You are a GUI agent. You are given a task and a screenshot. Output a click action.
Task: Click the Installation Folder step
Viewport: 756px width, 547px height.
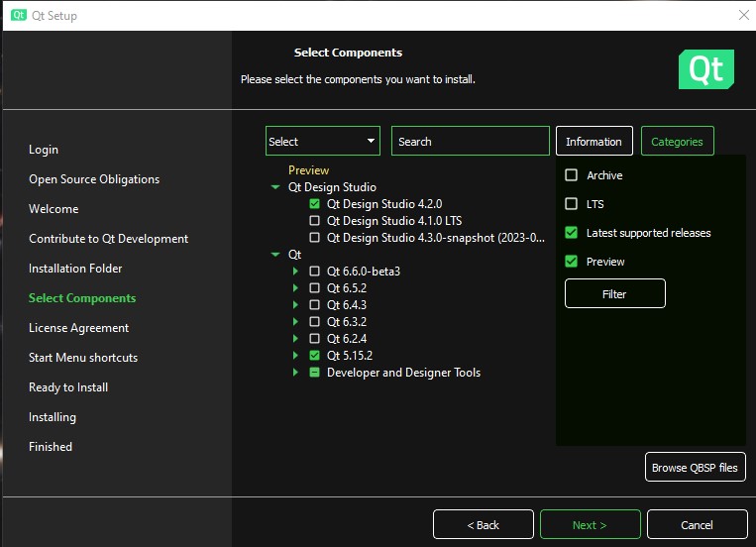click(75, 269)
